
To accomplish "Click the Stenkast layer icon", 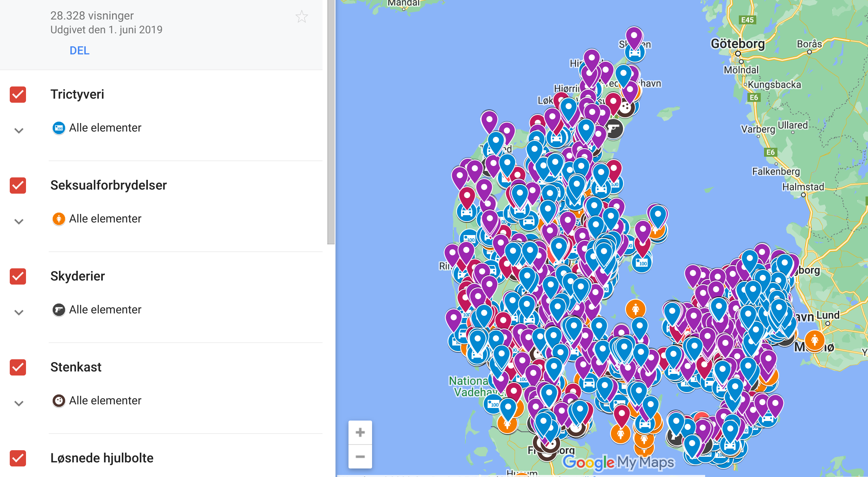I will [59, 401].
